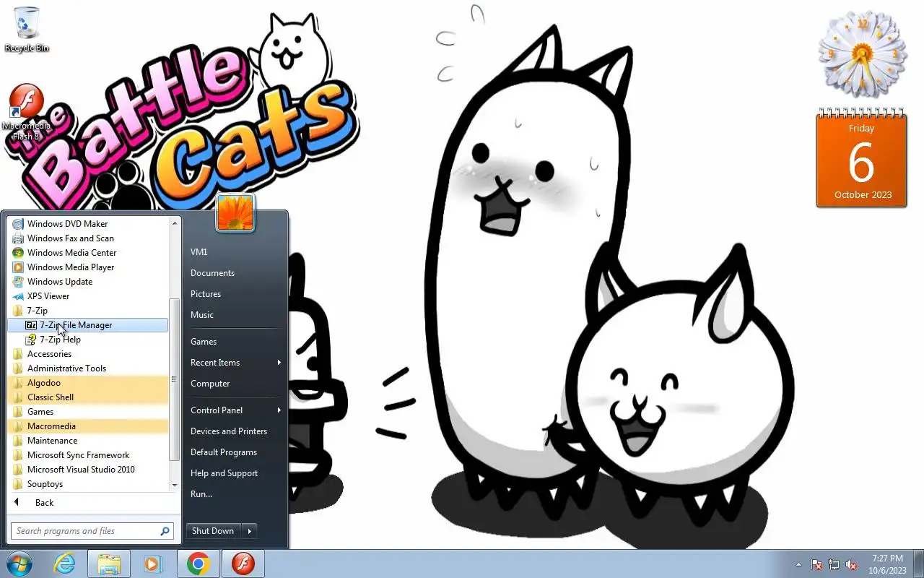Open the VM1 user folder
This screenshot has height=578, width=924.
click(x=235, y=252)
